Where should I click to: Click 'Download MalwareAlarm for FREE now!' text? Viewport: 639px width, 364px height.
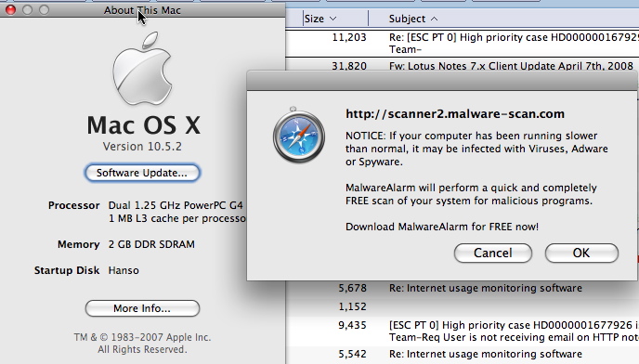442,227
